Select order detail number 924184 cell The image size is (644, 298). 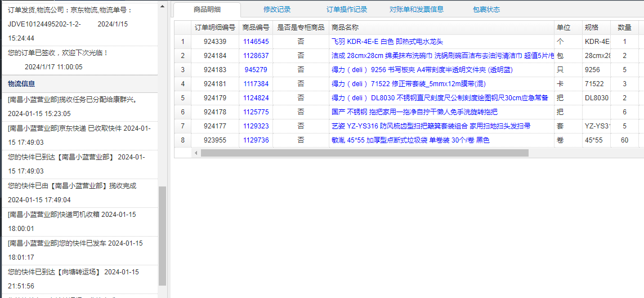click(x=215, y=56)
